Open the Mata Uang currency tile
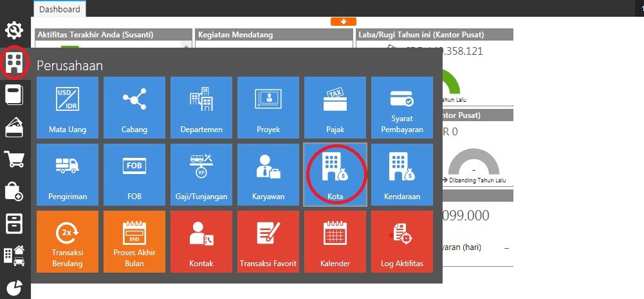Viewport: 644px width, 299px height. 68,108
